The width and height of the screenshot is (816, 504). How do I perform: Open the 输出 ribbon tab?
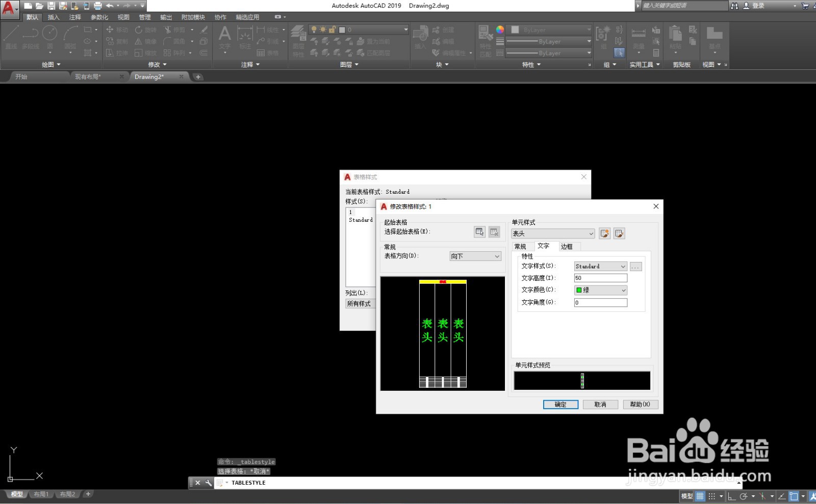(166, 17)
